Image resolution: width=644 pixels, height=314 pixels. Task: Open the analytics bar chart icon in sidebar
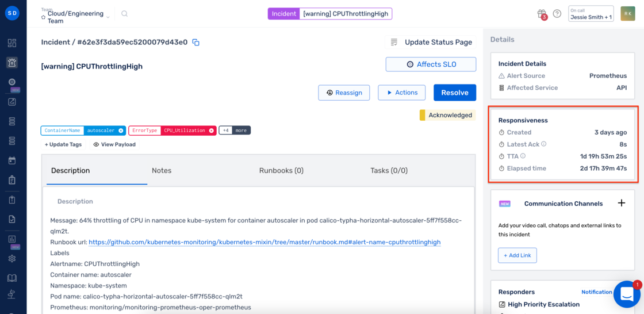12,239
